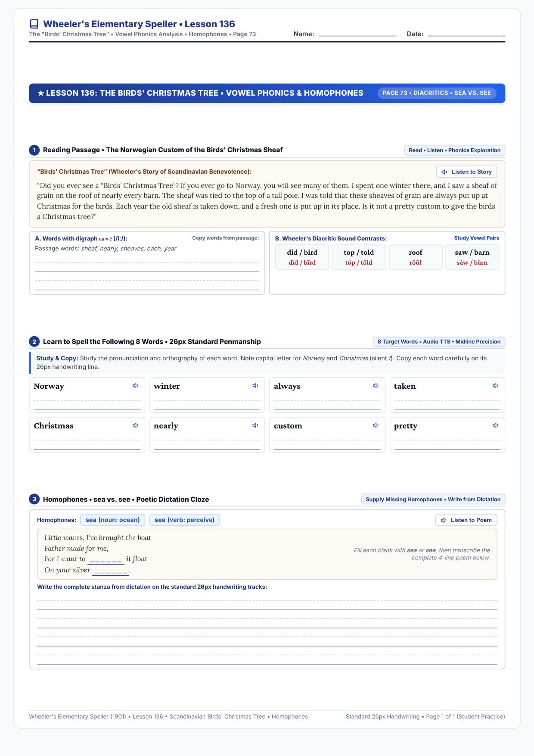Viewport: 534px width, 756px height.
Task: Select the 'see (verb: perceive)' homophone chip
Action: click(x=185, y=520)
